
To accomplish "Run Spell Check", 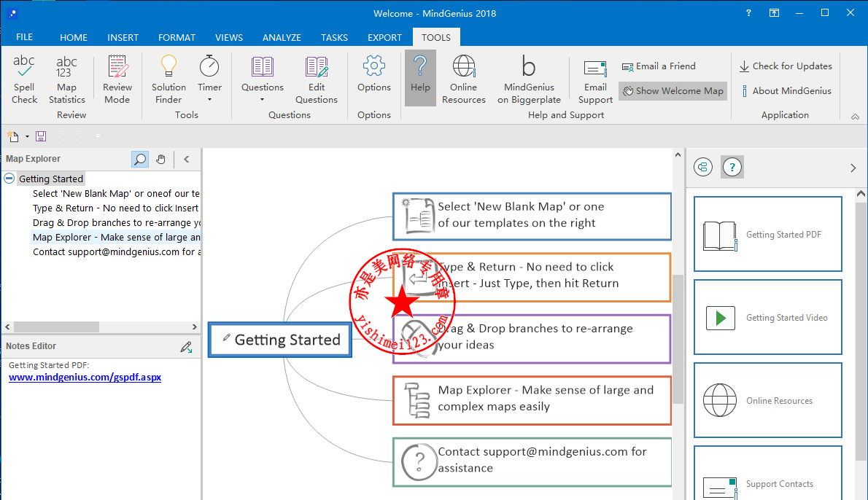I will (24, 79).
